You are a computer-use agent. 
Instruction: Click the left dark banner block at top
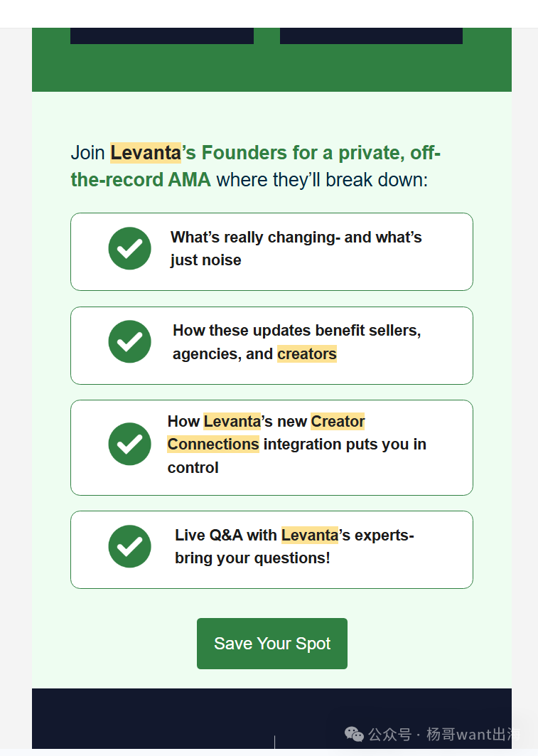[x=162, y=36]
